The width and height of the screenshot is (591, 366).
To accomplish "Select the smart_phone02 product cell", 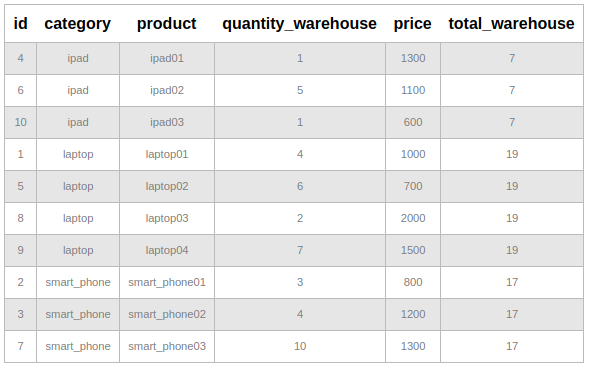I will (167, 315).
